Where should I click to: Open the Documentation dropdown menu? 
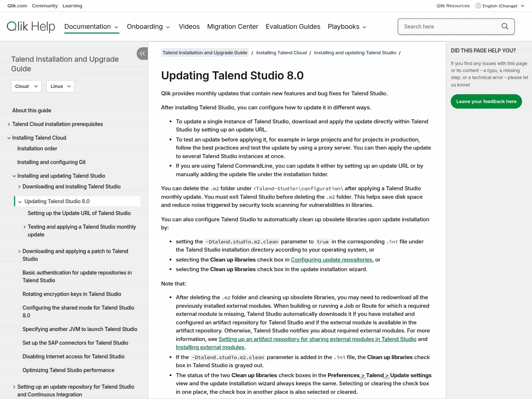[91, 27]
